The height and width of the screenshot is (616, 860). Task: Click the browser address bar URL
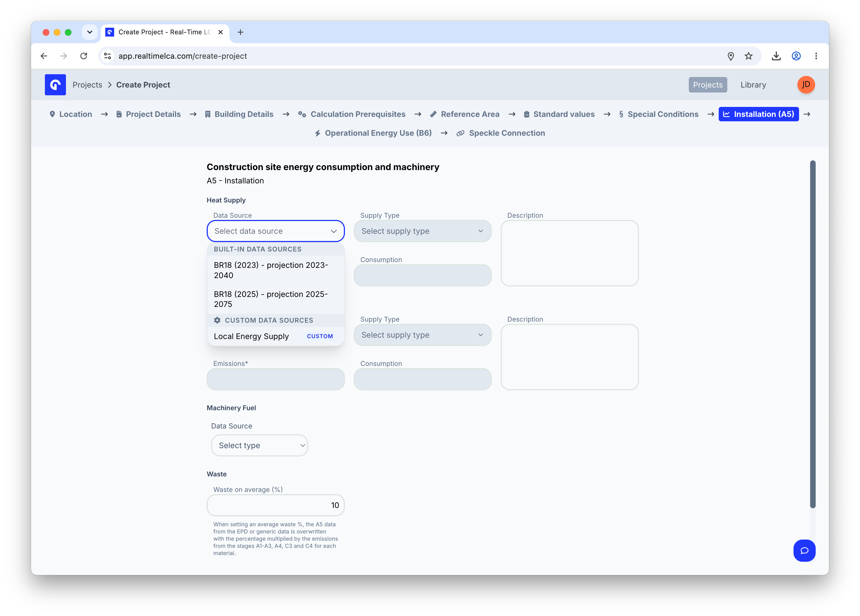pyautogui.click(x=182, y=56)
